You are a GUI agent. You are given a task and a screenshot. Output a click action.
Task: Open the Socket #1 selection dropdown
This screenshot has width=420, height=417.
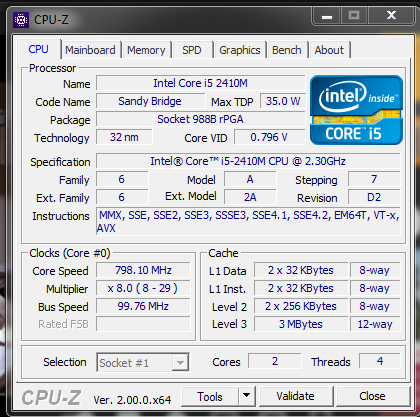143,362
